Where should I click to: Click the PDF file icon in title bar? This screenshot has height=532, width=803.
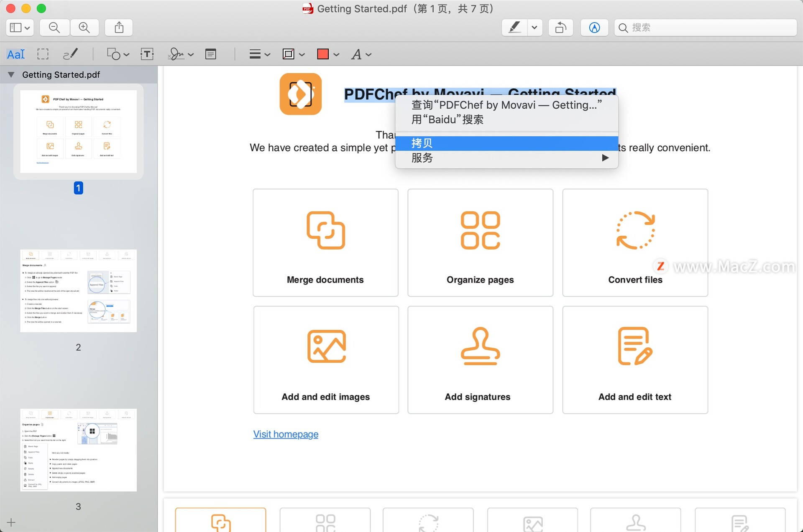tap(308, 8)
